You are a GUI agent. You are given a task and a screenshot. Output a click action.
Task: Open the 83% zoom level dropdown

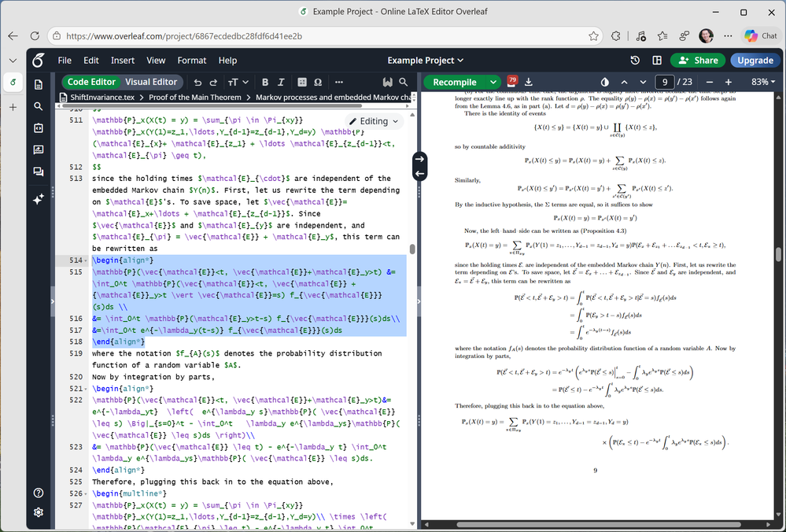click(763, 82)
